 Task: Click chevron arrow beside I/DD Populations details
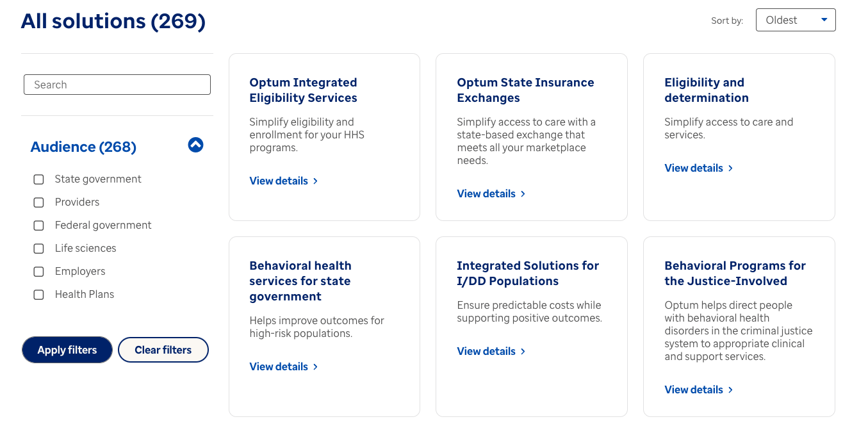pos(523,352)
